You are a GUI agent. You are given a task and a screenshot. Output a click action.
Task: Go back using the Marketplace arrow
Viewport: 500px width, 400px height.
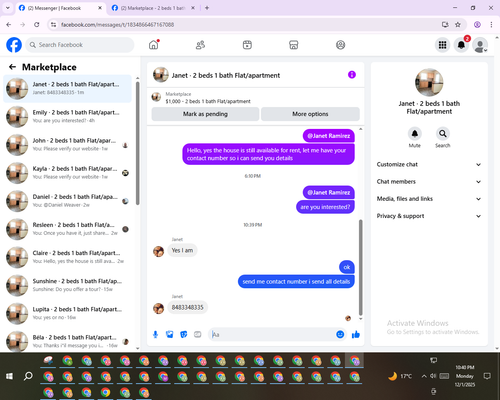[x=12, y=67]
